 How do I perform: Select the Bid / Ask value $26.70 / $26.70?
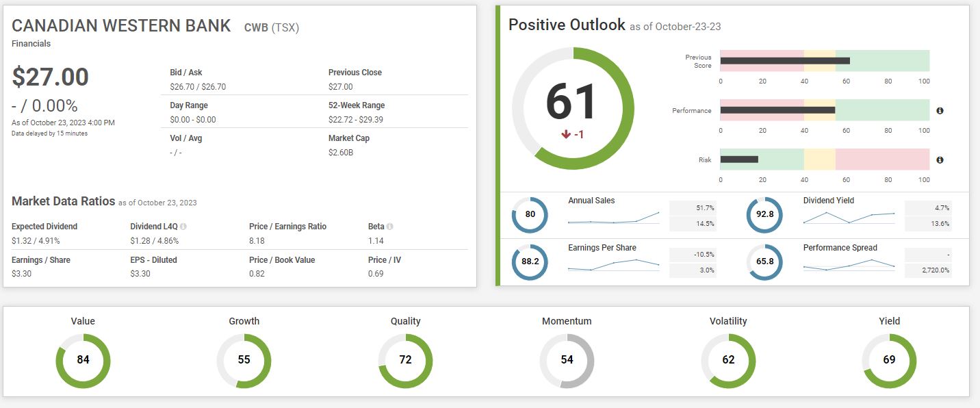198,87
